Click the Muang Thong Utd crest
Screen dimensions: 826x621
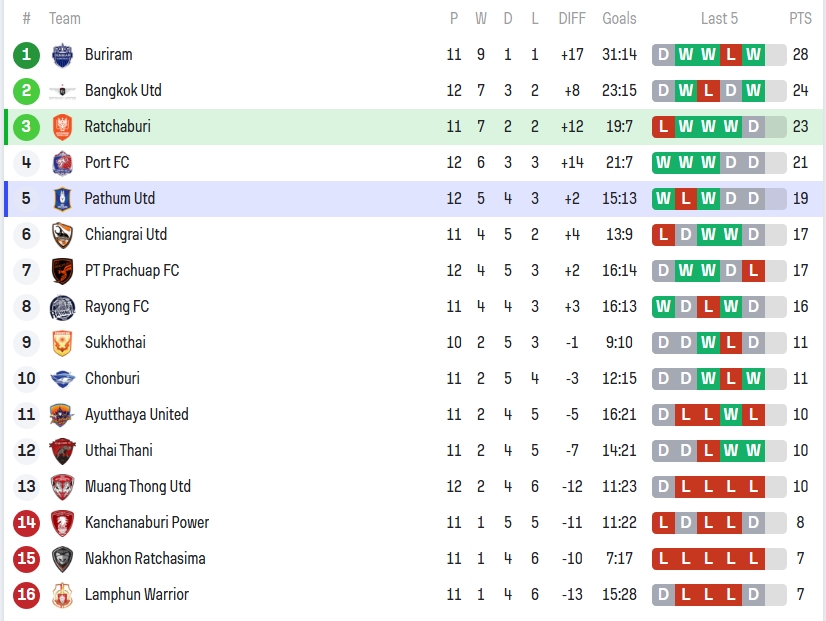point(62,487)
